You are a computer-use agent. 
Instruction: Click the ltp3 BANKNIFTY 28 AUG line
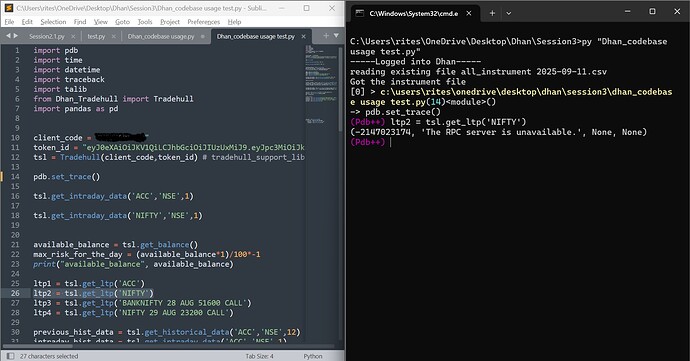click(x=142, y=302)
